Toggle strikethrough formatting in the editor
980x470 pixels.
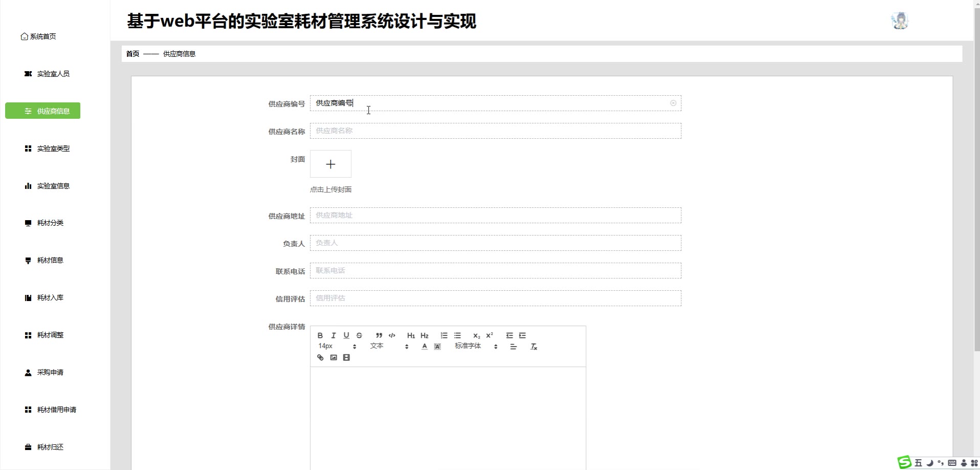pos(359,335)
